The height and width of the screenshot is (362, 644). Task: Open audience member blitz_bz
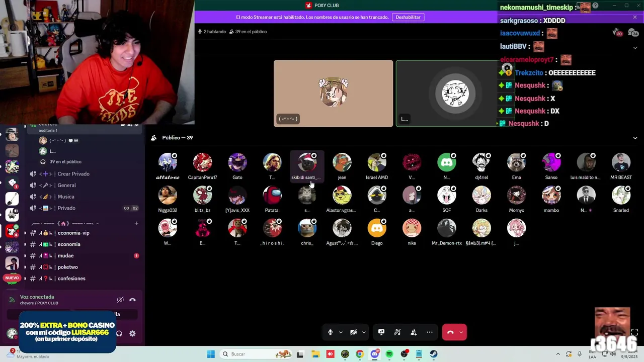coord(202,200)
